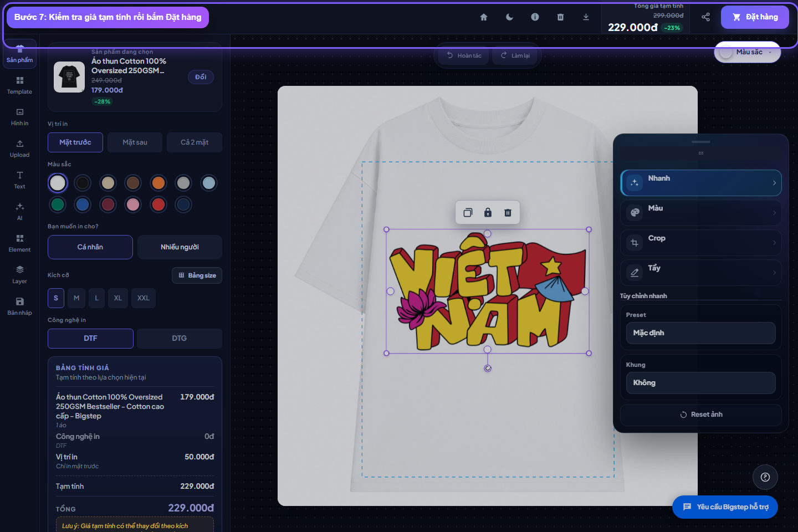Viewport: 798px width, 532px height.
Task: Select size M
Action: (x=76, y=298)
